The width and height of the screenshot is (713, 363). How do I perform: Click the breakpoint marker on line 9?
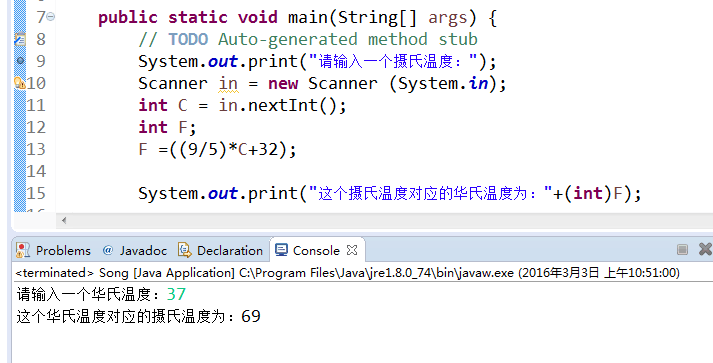20,60
